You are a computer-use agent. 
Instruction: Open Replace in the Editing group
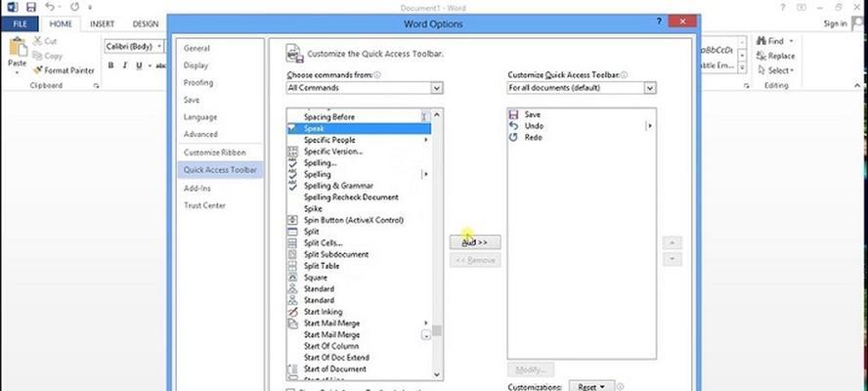coord(775,56)
